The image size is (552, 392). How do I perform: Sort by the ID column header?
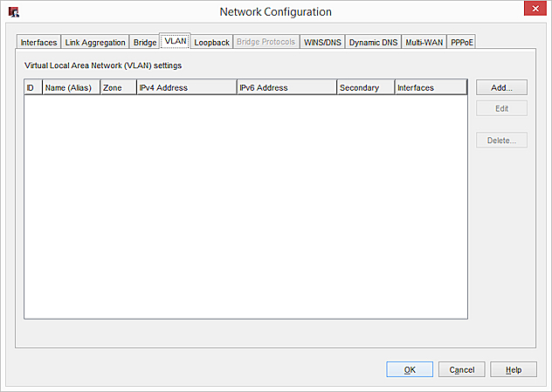click(x=32, y=87)
